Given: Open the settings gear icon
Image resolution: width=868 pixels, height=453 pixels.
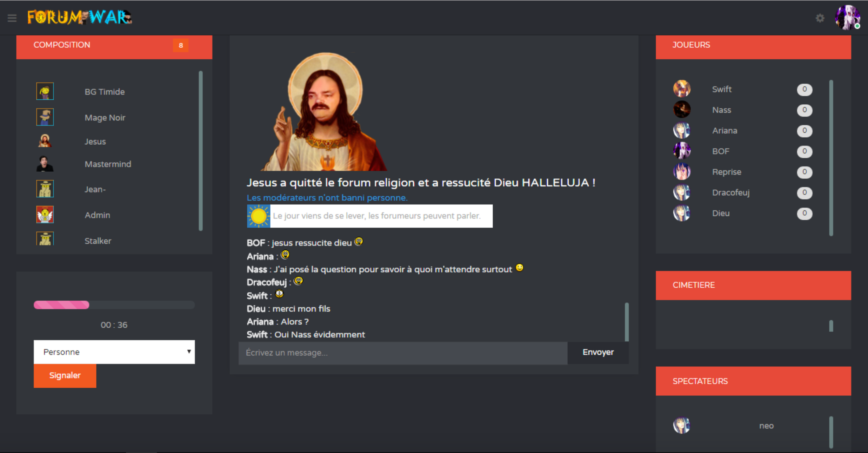Looking at the screenshot, I should 820,18.
